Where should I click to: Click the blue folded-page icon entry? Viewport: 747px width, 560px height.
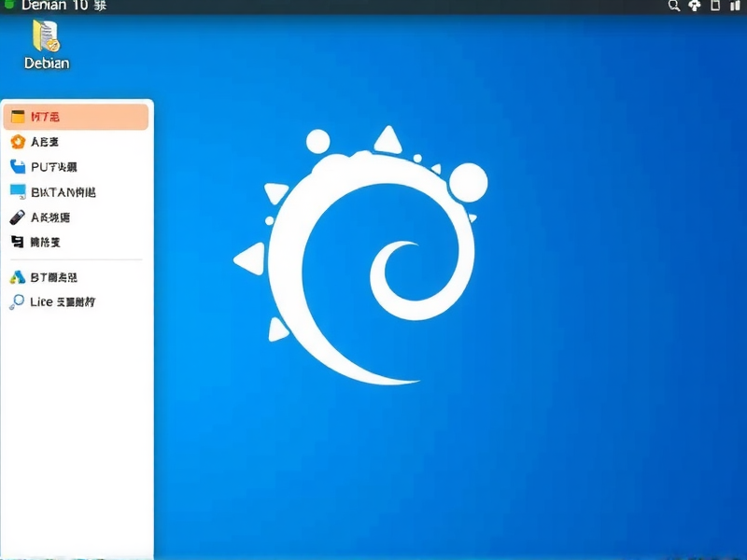(x=18, y=167)
